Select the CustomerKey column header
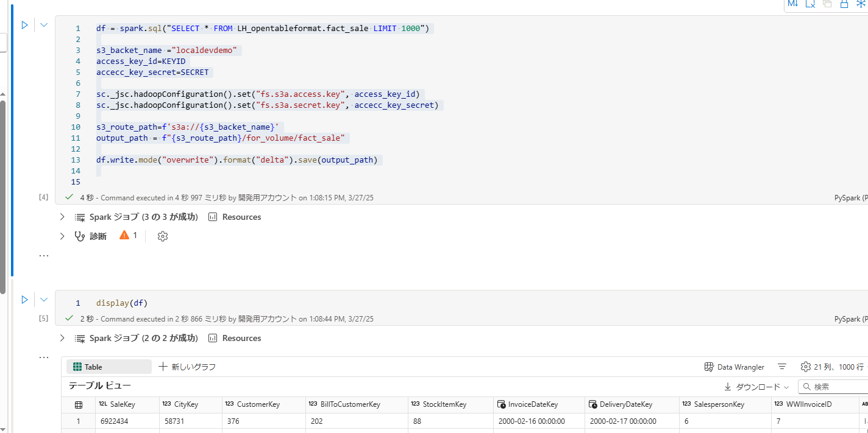Viewport: 868px width, 433px height. [264, 404]
